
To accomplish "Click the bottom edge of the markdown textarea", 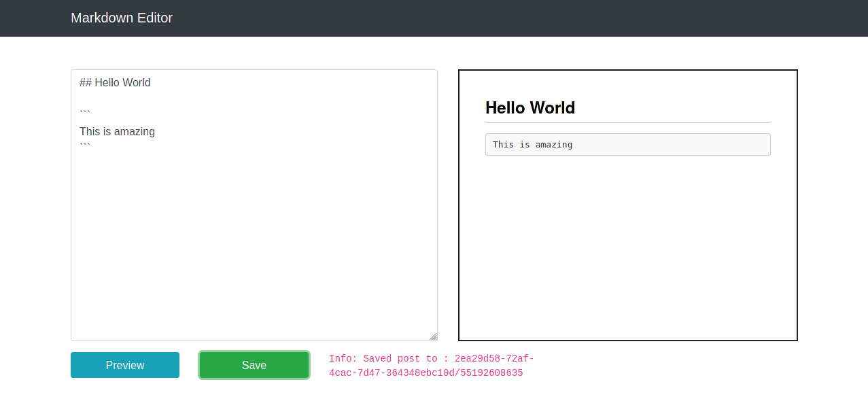I will coord(254,338).
